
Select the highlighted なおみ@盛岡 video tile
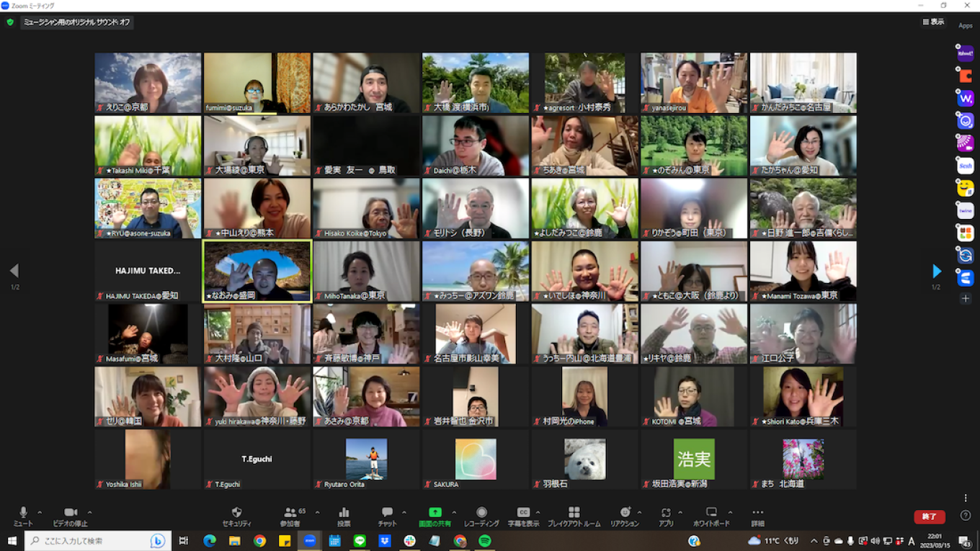pos(257,271)
